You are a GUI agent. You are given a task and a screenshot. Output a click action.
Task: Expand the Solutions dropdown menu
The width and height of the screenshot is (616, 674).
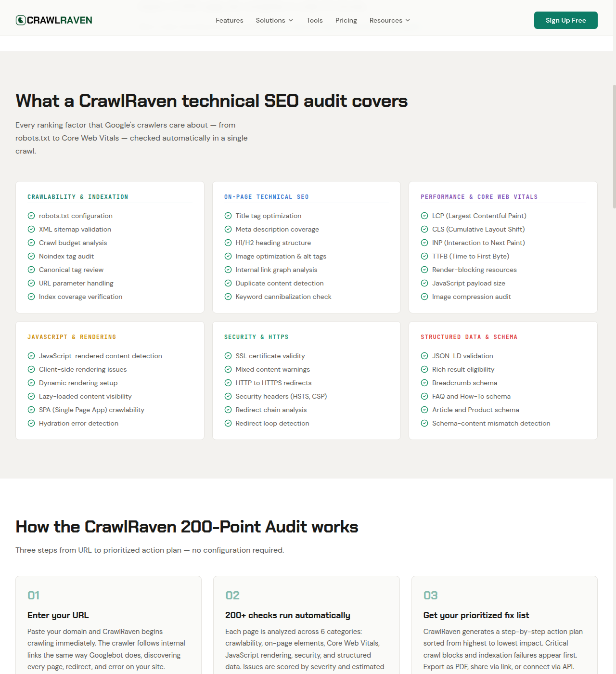point(274,20)
